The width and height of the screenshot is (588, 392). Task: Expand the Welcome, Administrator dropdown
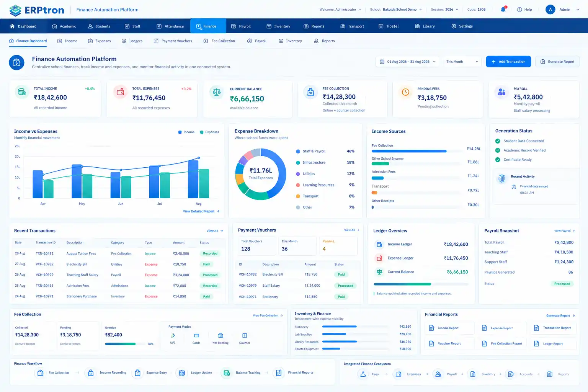[340, 10]
